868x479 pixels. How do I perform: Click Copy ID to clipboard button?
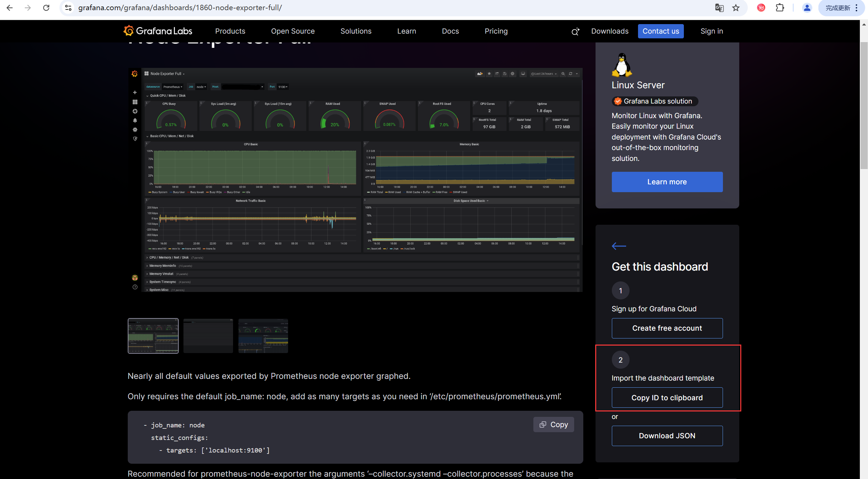tap(667, 398)
